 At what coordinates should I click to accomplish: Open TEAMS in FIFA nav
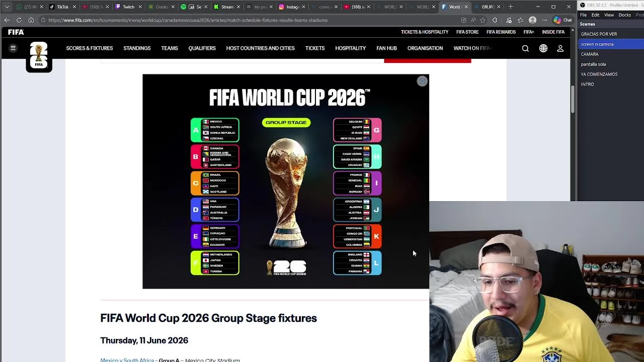coord(170,48)
